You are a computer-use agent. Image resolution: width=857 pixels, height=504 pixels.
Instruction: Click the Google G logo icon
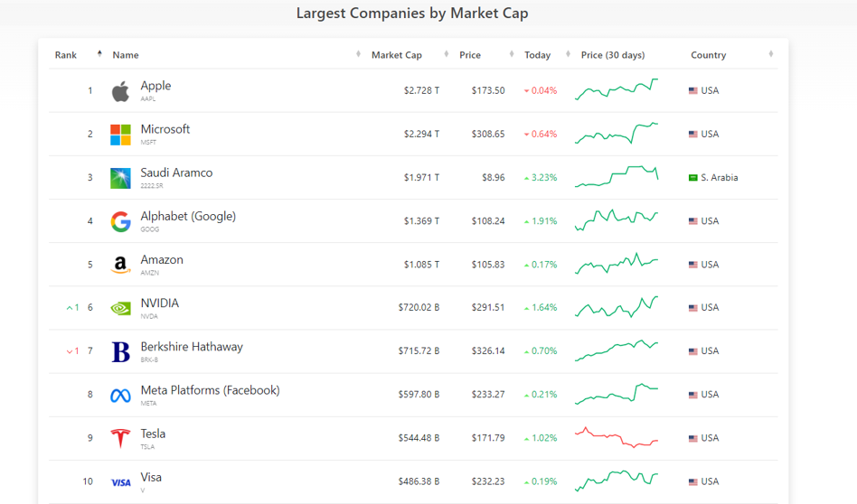click(x=120, y=221)
